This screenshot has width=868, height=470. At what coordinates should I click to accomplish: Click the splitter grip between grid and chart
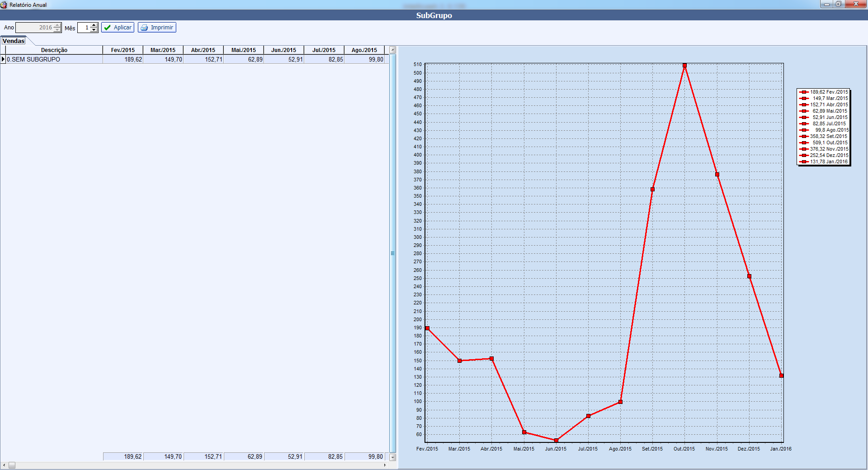(x=393, y=253)
